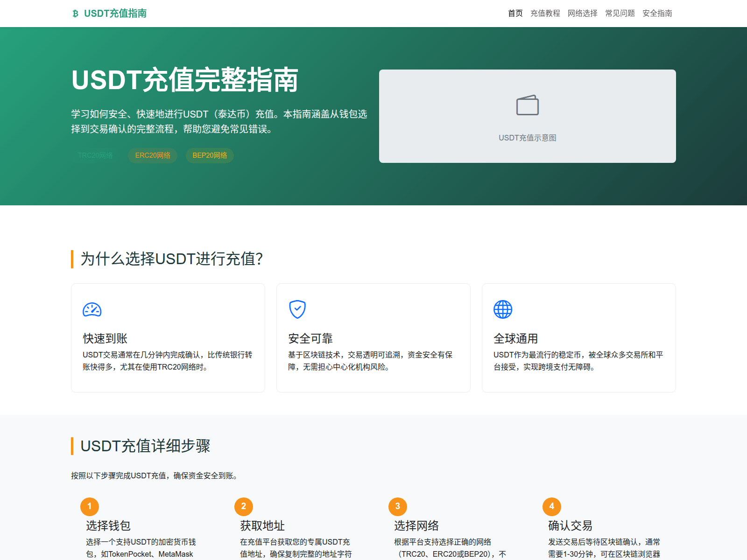747x560 pixels.
Task: Select the TRC20网络 badge
Action: pyautogui.click(x=95, y=155)
